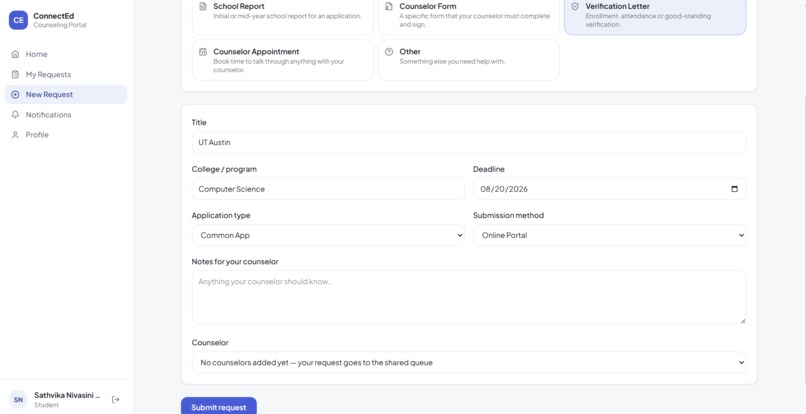
Task: Click the College / program label
Action: (x=224, y=169)
